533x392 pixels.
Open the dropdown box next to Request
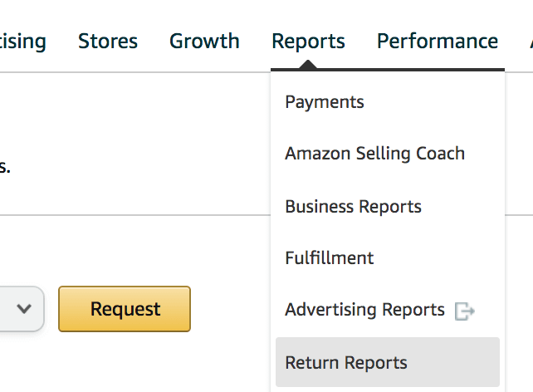pos(21,308)
